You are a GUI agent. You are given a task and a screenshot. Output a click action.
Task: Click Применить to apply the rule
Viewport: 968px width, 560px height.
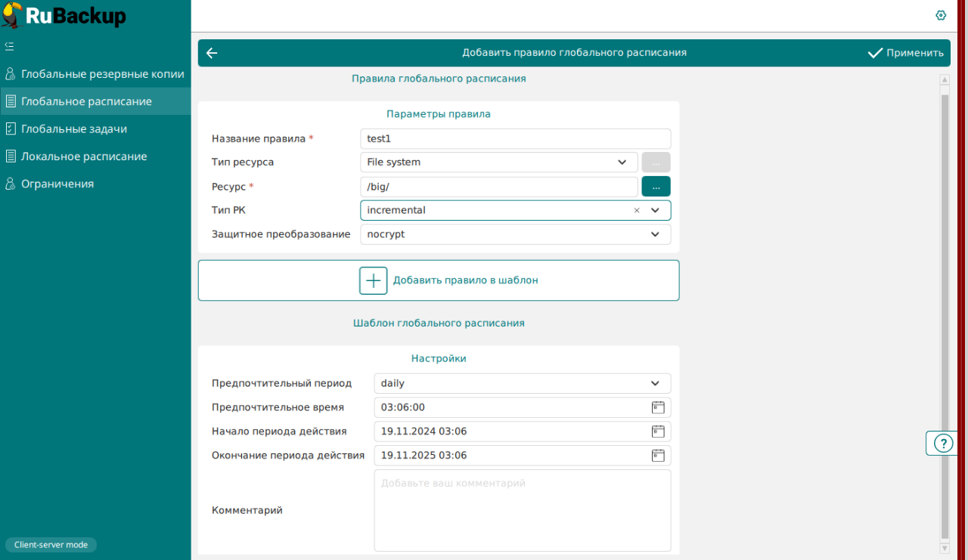point(905,53)
